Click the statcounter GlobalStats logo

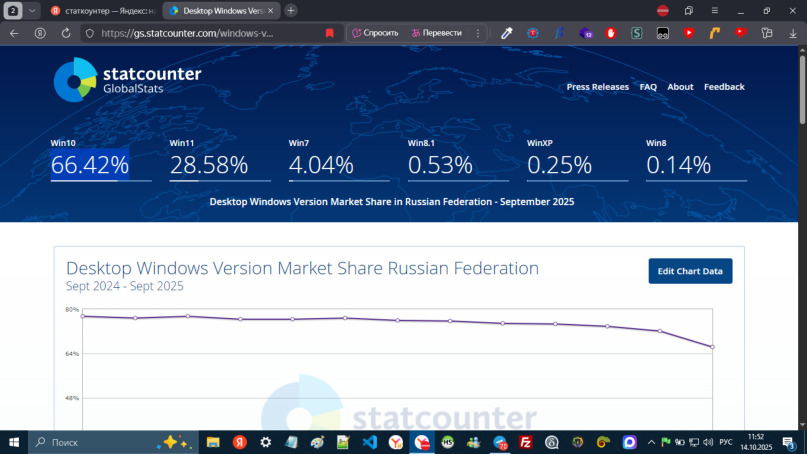coord(127,80)
